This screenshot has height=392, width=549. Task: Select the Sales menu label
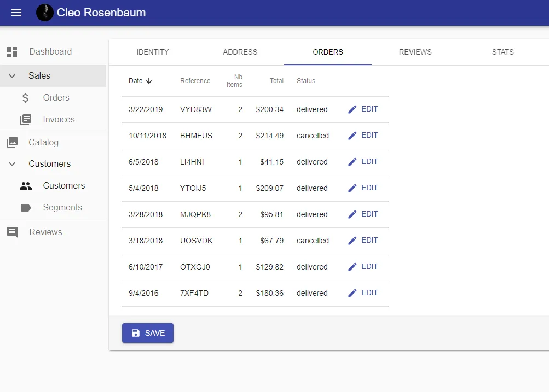pyautogui.click(x=39, y=75)
